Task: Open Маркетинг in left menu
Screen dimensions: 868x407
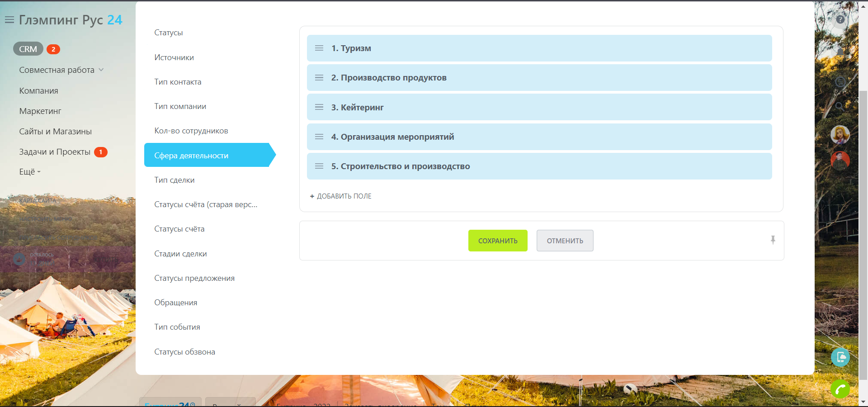Action: [x=40, y=111]
